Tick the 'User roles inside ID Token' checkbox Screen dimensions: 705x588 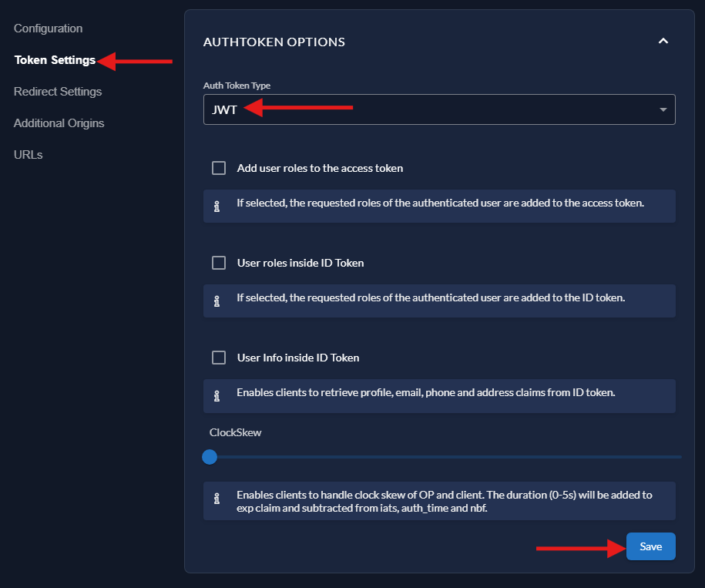point(219,263)
